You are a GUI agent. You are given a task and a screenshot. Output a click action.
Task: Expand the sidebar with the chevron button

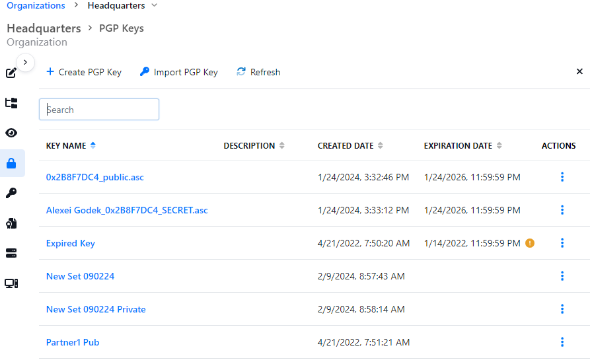click(x=25, y=62)
